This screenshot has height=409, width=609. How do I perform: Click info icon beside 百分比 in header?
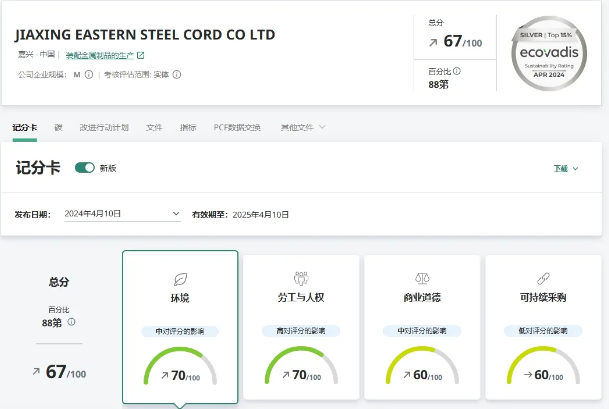(462, 72)
